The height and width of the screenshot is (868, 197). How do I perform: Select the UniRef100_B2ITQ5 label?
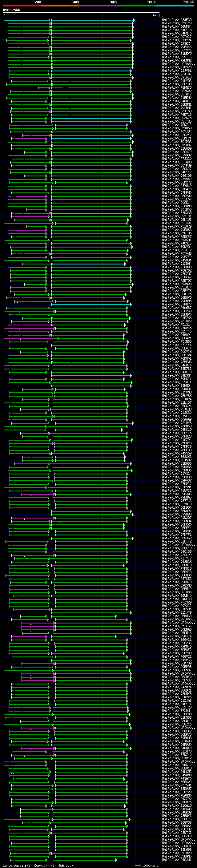coord(177,121)
